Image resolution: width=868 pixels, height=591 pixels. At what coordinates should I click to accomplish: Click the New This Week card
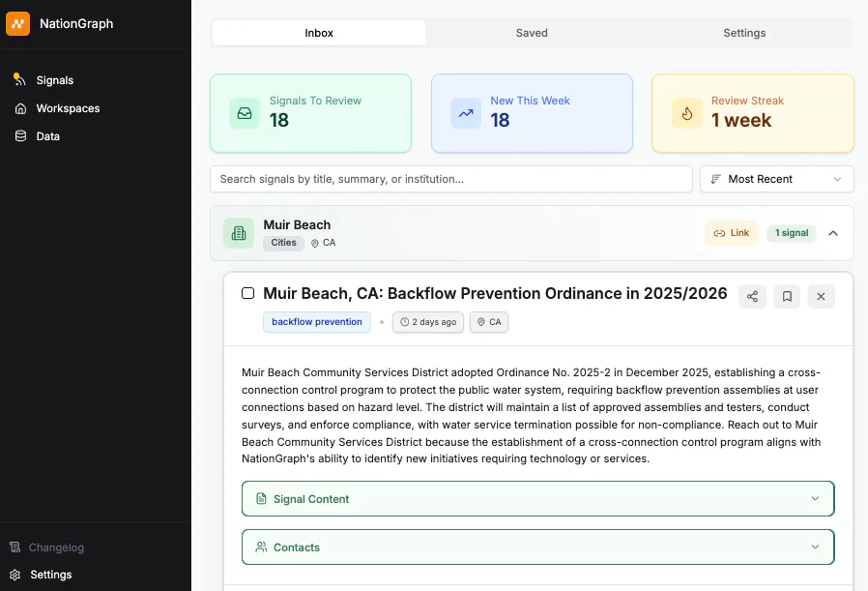pyautogui.click(x=532, y=113)
